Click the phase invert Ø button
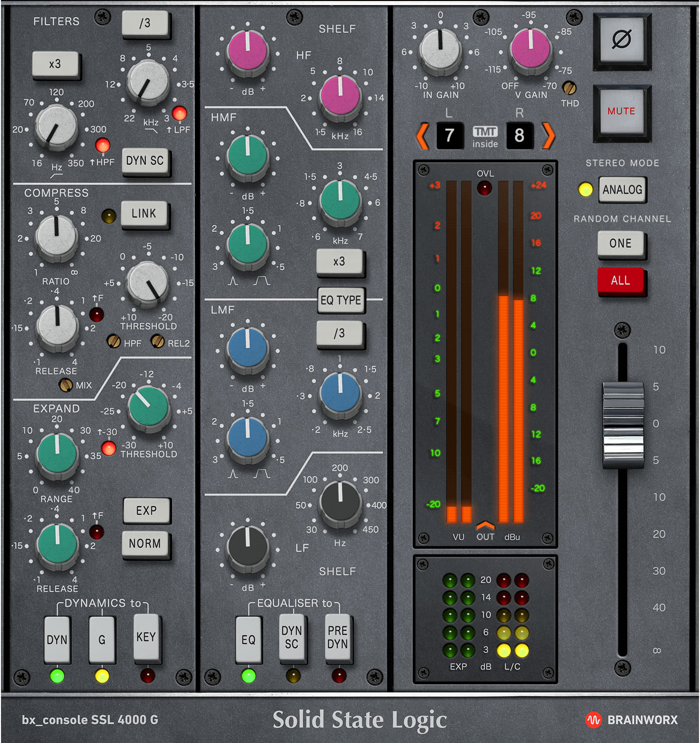Screen dimensions: 700x743 (621, 40)
